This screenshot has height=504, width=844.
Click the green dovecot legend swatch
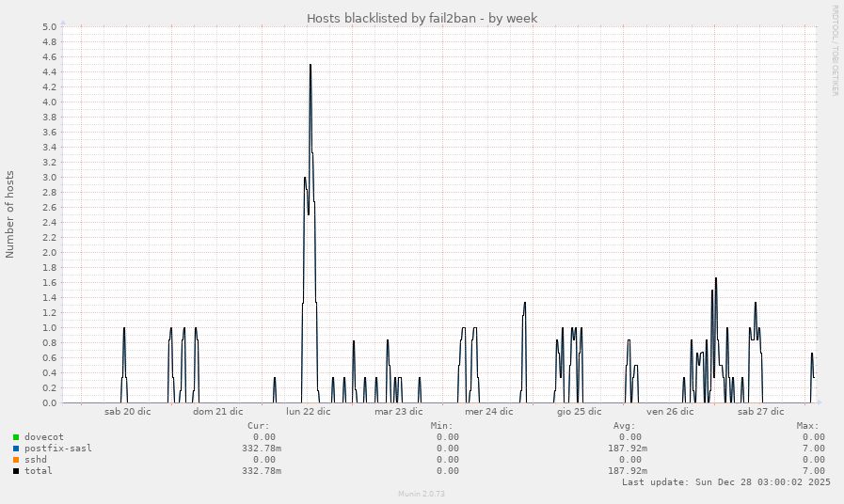coord(16,437)
